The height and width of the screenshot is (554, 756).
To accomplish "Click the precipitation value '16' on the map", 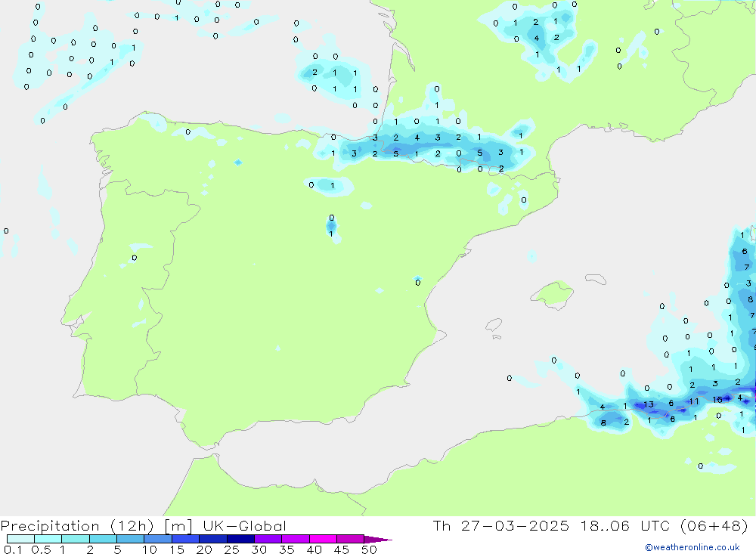I will [717, 400].
